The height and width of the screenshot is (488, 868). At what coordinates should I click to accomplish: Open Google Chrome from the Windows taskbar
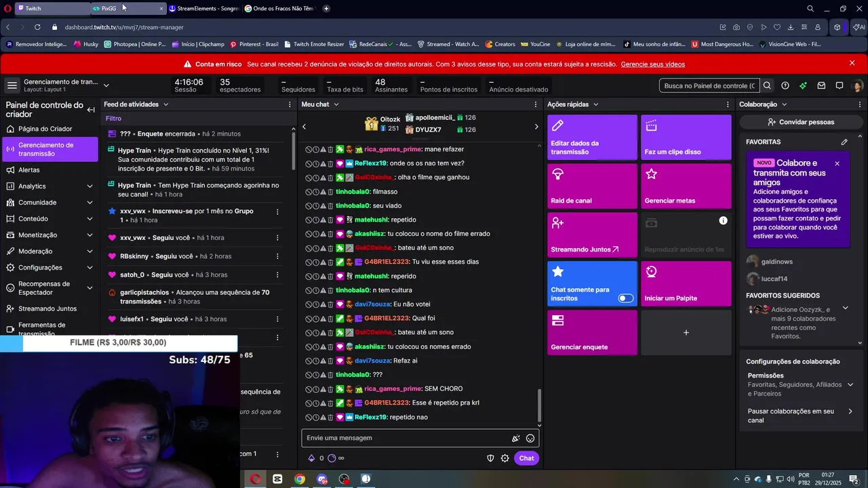300,479
